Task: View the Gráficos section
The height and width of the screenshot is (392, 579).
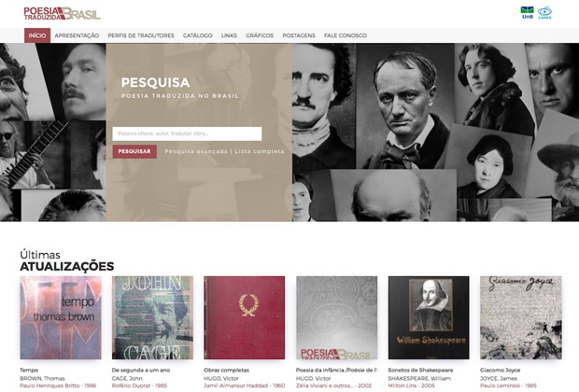Action: [x=260, y=35]
